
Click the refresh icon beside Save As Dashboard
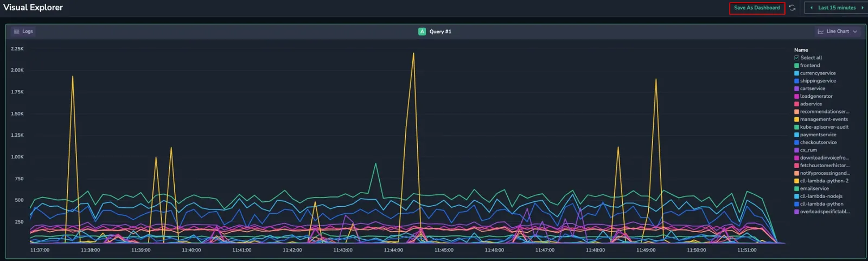click(x=792, y=8)
